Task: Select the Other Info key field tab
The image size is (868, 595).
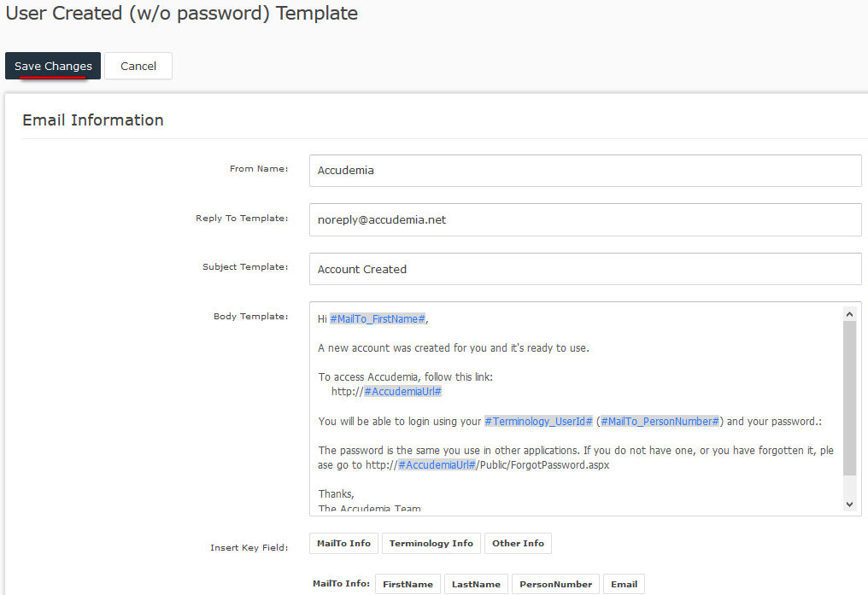Action: pos(518,543)
